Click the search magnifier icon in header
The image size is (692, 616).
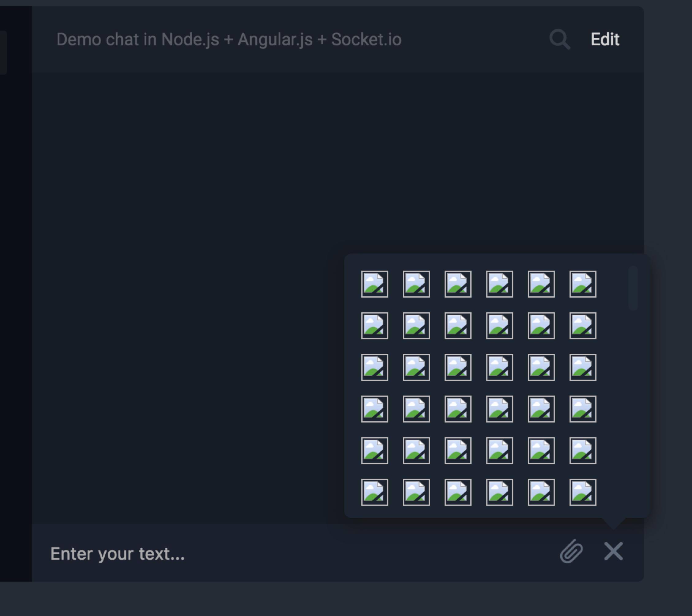pyautogui.click(x=560, y=39)
